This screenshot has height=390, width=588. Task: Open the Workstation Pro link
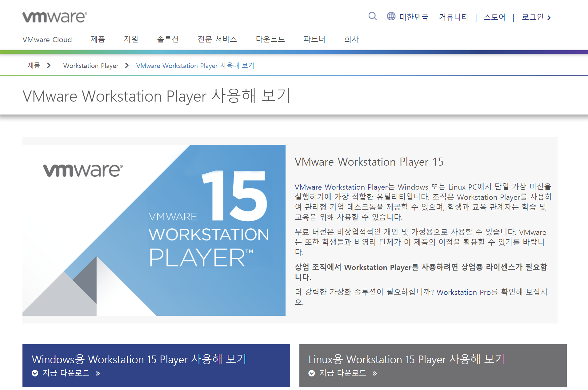[x=464, y=292]
